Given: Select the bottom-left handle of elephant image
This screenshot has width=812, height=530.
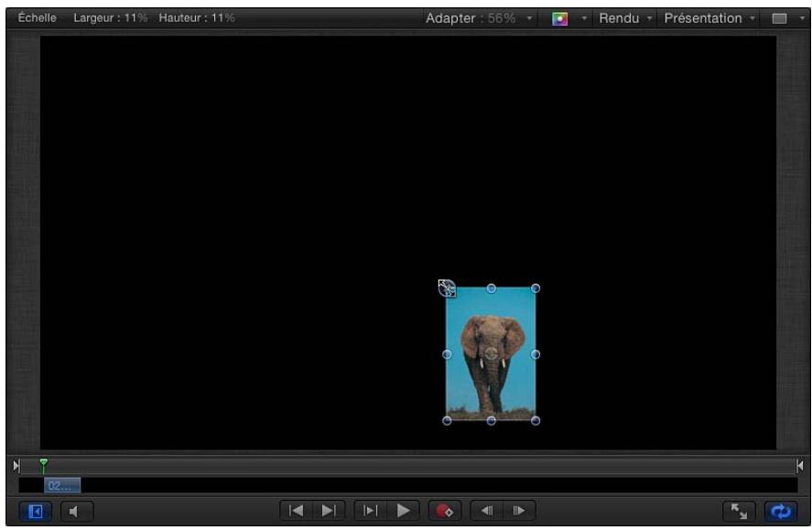Looking at the screenshot, I should (447, 421).
